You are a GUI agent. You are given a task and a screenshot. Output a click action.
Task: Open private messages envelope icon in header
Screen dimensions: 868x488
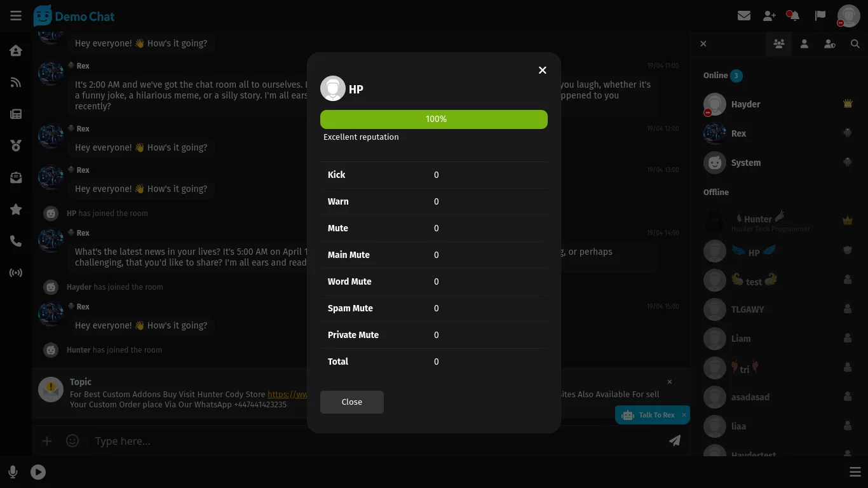tap(744, 16)
